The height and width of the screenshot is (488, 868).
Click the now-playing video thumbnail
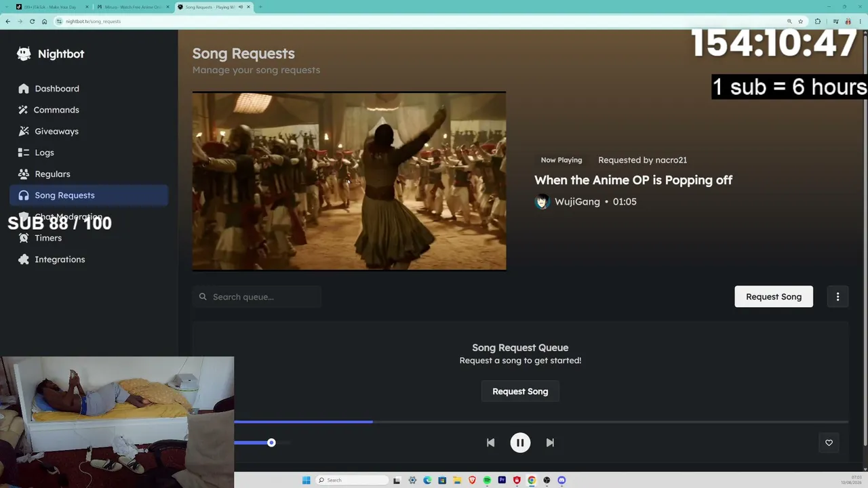pos(349,181)
